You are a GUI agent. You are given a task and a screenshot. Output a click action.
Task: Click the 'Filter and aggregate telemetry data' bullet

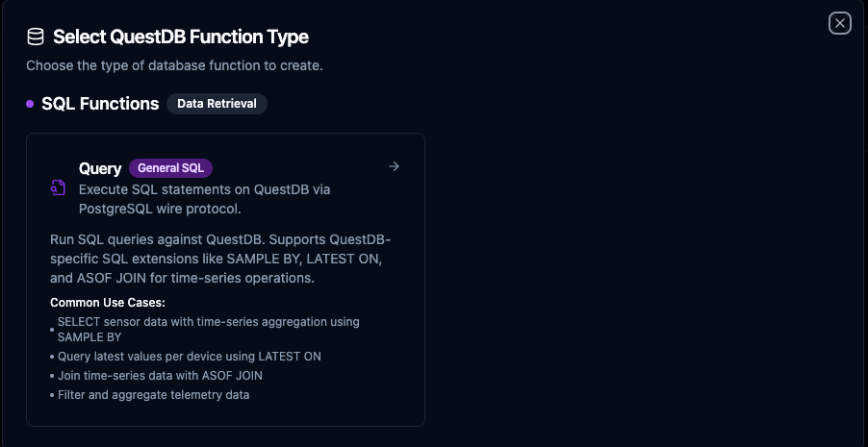(153, 395)
